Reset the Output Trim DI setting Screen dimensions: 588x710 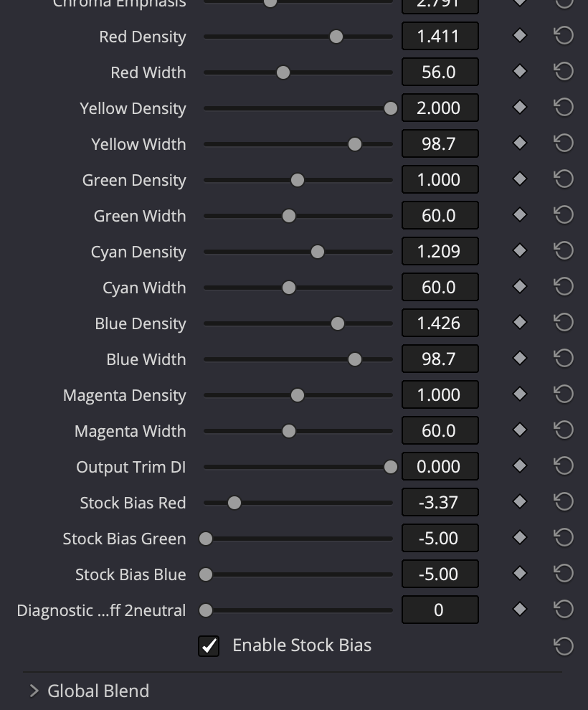tap(564, 465)
